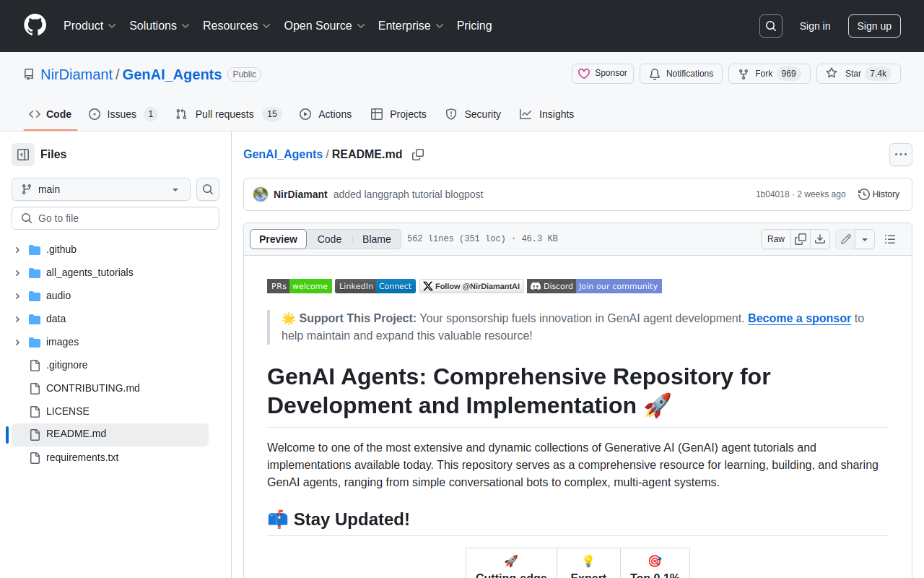Viewport: 924px width, 578px height.
Task: Open the Issues tab
Action: (x=123, y=114)
